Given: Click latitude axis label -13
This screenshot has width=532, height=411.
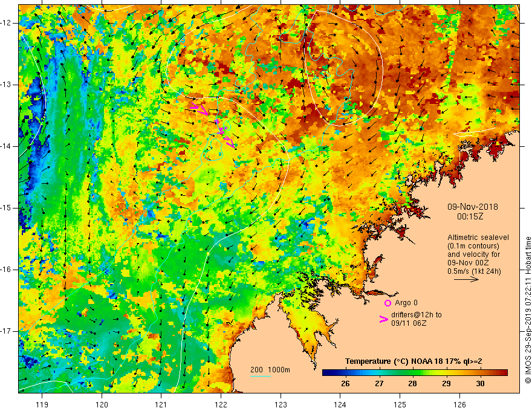Looking at the screenshot, I should 6,85.
